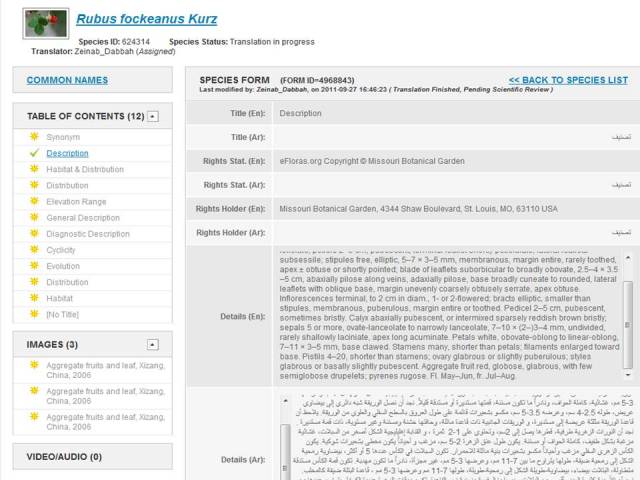Click the star icon beside Diagnostic Description
Viewport: 640px width, 480px height.
(x=34, y=233)
